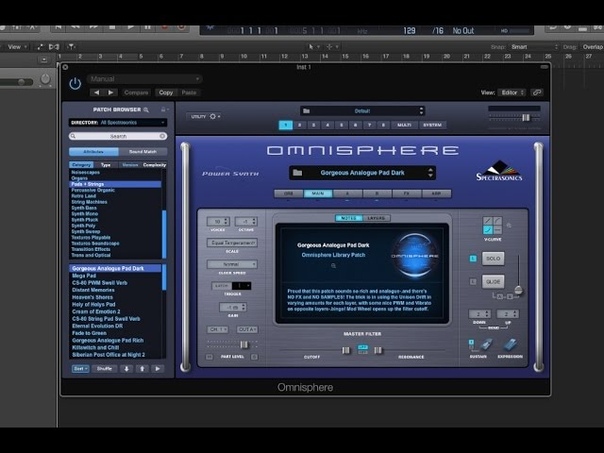Open the CH 1 channel dropdown
The height and width of the screenshot is (453, 604).
pos(218,329)
